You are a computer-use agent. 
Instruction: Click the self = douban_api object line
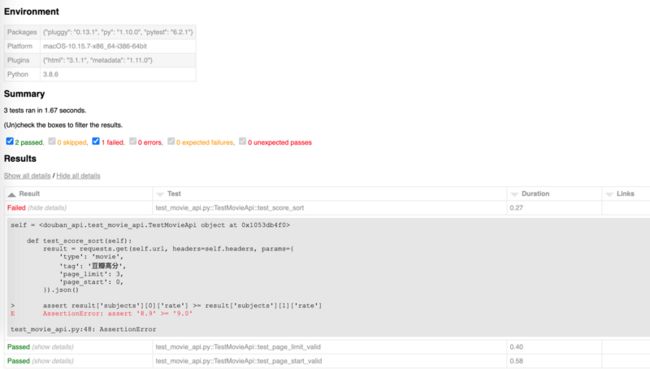pyautogui.click(x=150, y=225)
